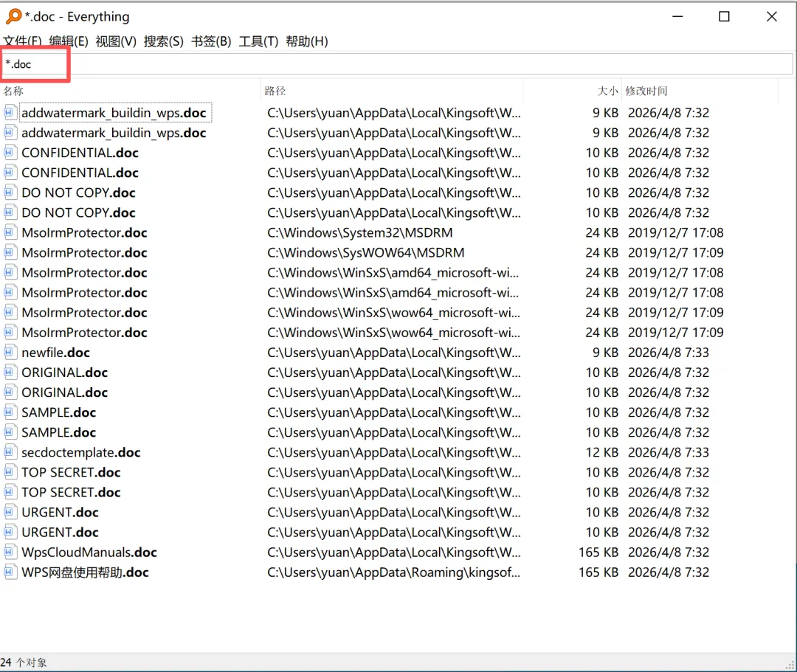797x672 pixels.
Task: Click the path cell of the secdoctemplate.doc row
Action: pos(394,453)
